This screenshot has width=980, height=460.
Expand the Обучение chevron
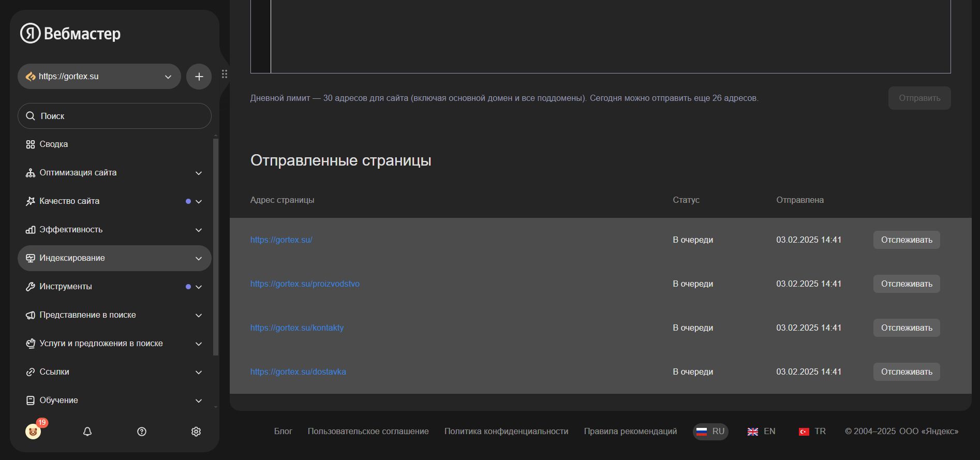pos(199,400)
